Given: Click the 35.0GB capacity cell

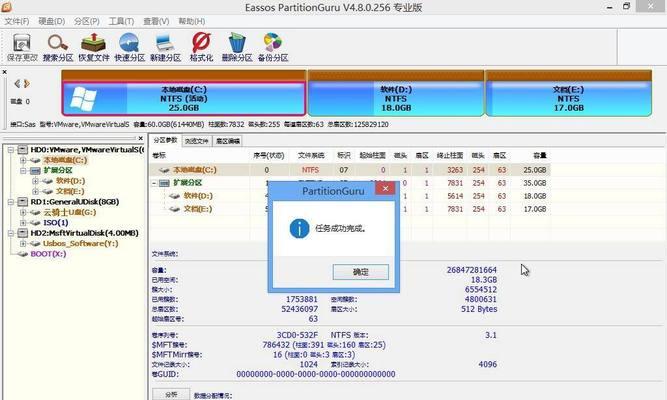Looking at the screenshot, I should click(535, 183).
